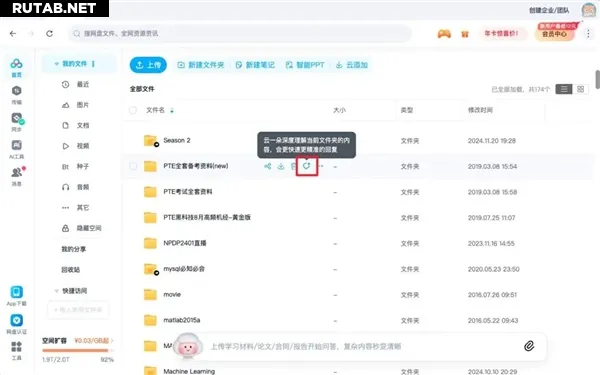Click the 上传 upload button

148,65
